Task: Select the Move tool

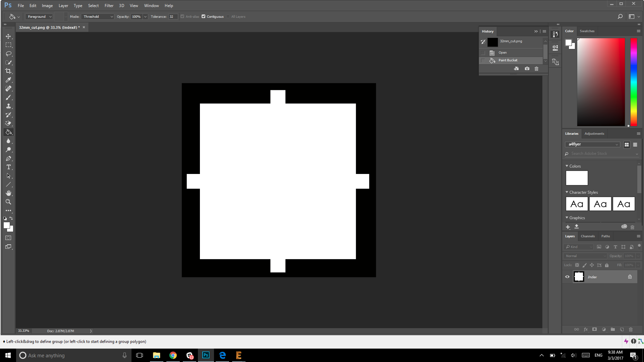Action: pos(8,36)
